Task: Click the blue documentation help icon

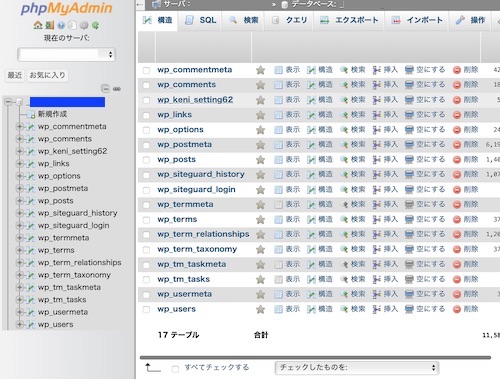Action: click(61, 25)
